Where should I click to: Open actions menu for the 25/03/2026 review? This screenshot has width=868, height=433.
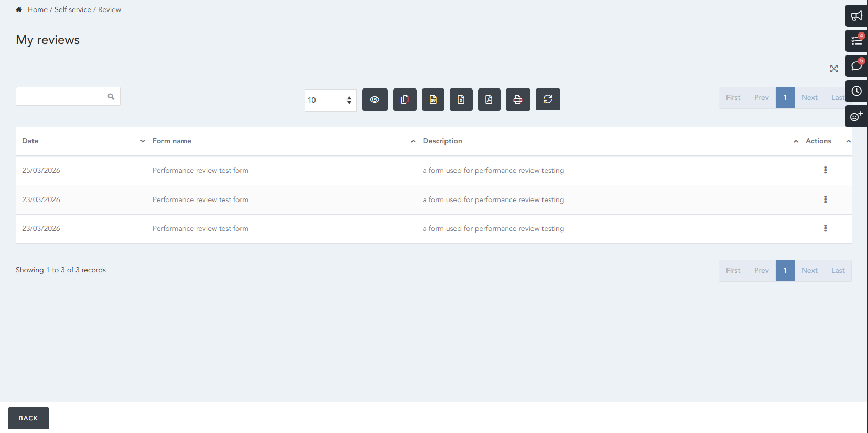coord(826,170)
